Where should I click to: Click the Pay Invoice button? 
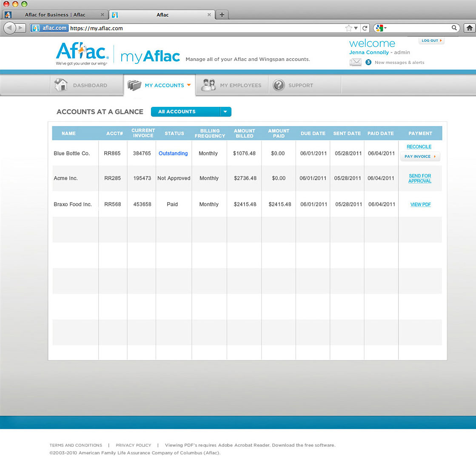[420, 157]
